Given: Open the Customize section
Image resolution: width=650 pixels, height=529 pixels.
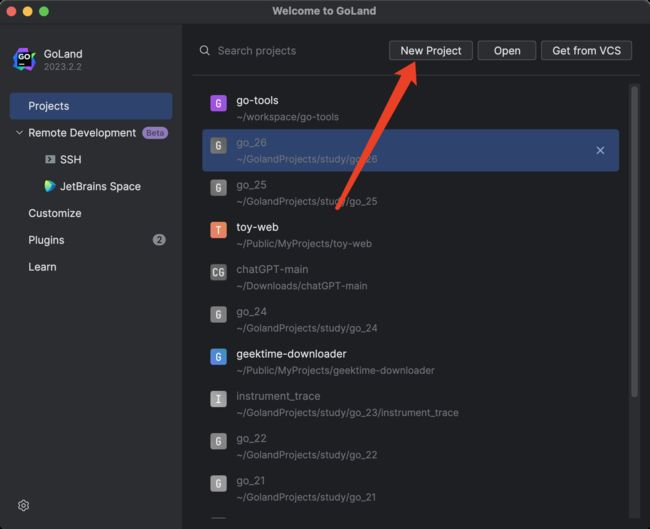Looking at the screenshot, I should (x=55, y=213).
